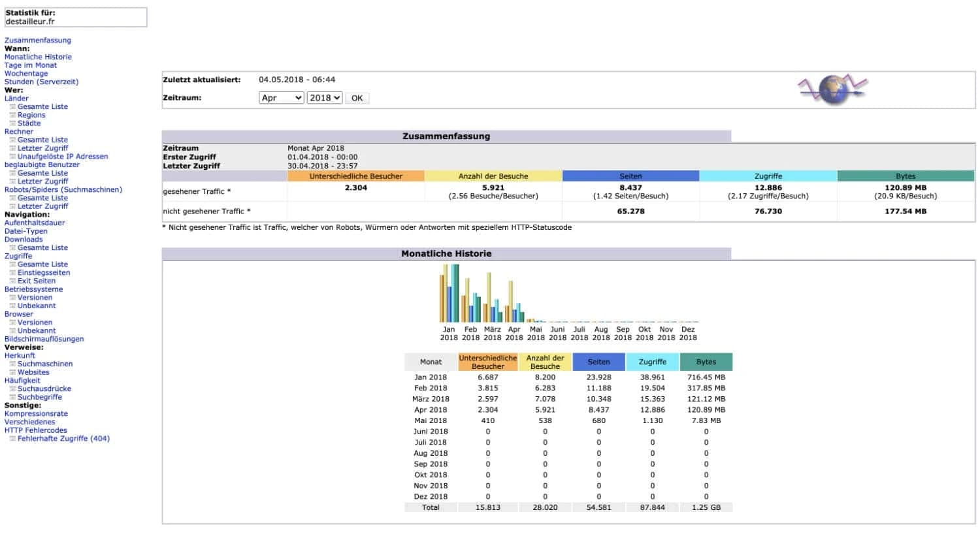Click the list icon beside Städte
This screenshot has width=980, height=538.
12,123
